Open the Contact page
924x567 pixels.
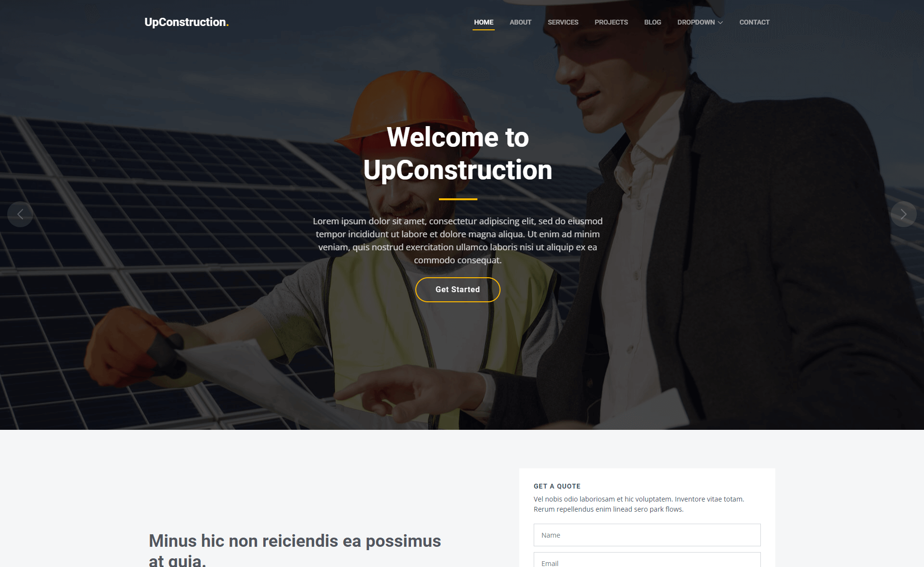754,22
